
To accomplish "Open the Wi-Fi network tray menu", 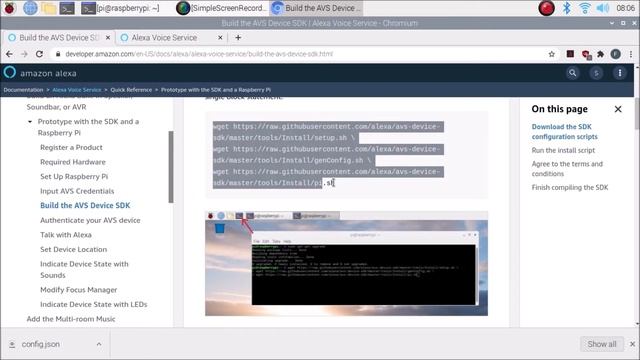I will 585,8.
